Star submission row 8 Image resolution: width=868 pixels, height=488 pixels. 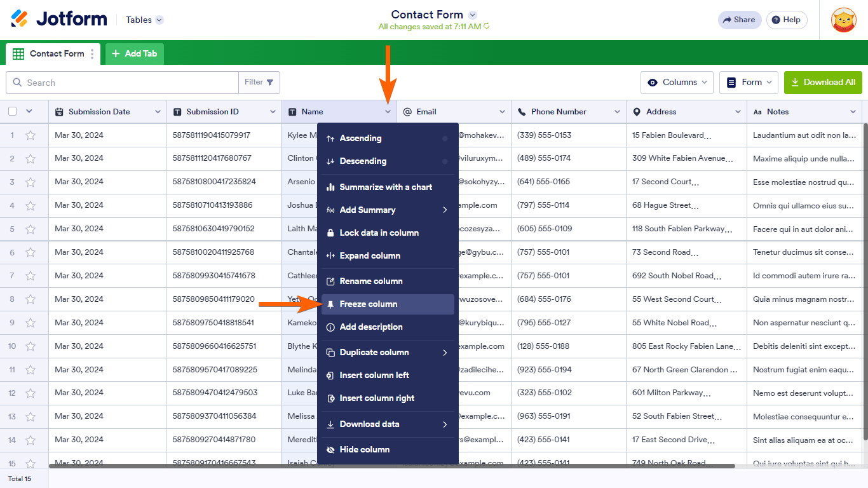coord(29,299)
